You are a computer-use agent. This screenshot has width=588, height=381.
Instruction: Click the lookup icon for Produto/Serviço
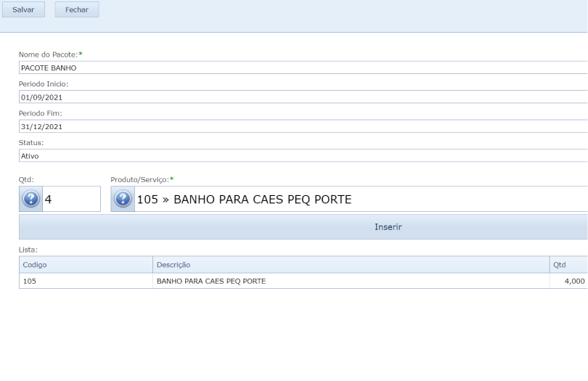(123, 199)
